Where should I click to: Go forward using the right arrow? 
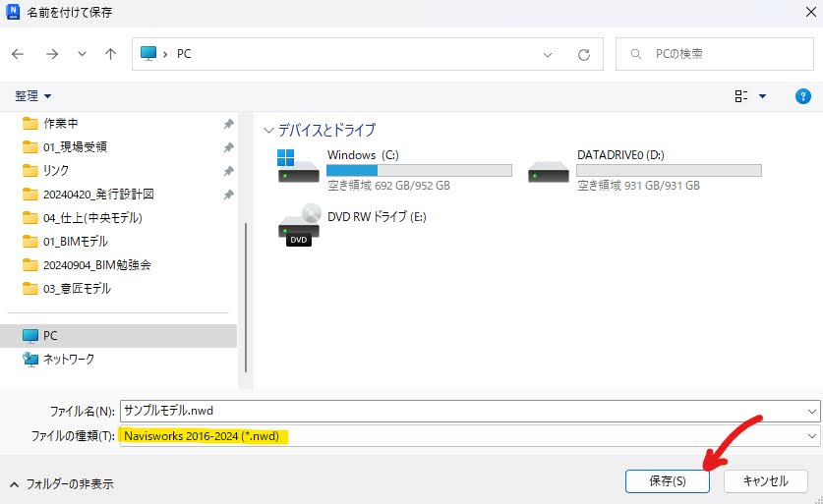52,53
